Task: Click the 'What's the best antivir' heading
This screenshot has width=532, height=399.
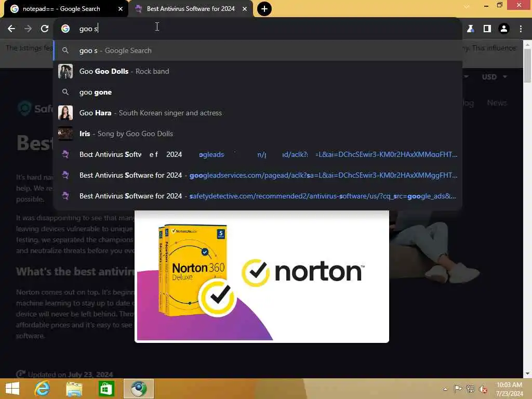Action: [x=75, y=271]
